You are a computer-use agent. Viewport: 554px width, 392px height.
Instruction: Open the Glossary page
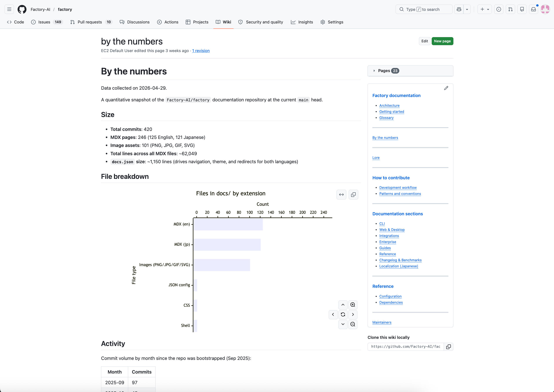pyautogui.click(x=386, y=118)
